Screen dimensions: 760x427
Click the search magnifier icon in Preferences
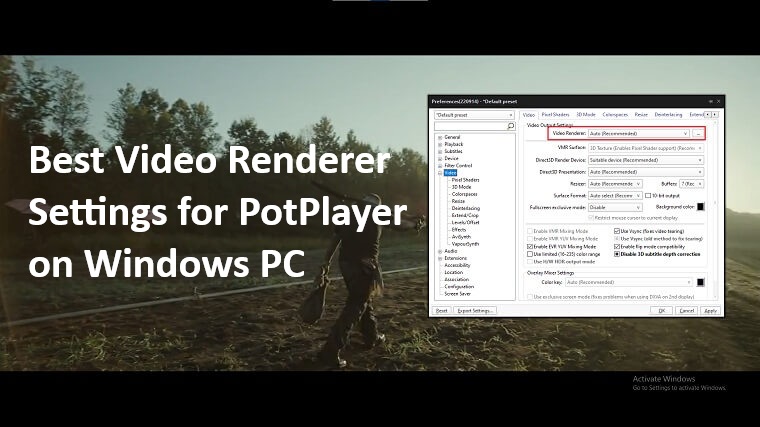(x=510, y=126)
